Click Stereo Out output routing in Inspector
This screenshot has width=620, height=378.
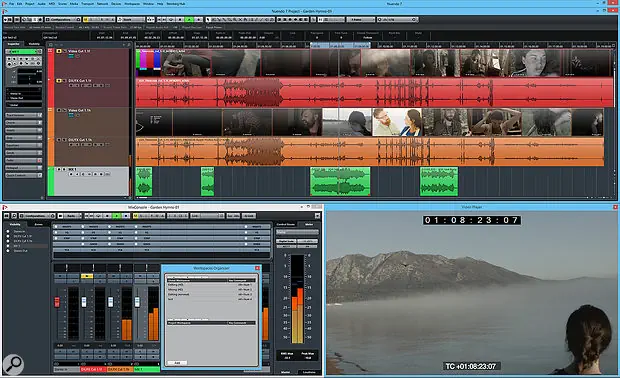click(24, 98)
